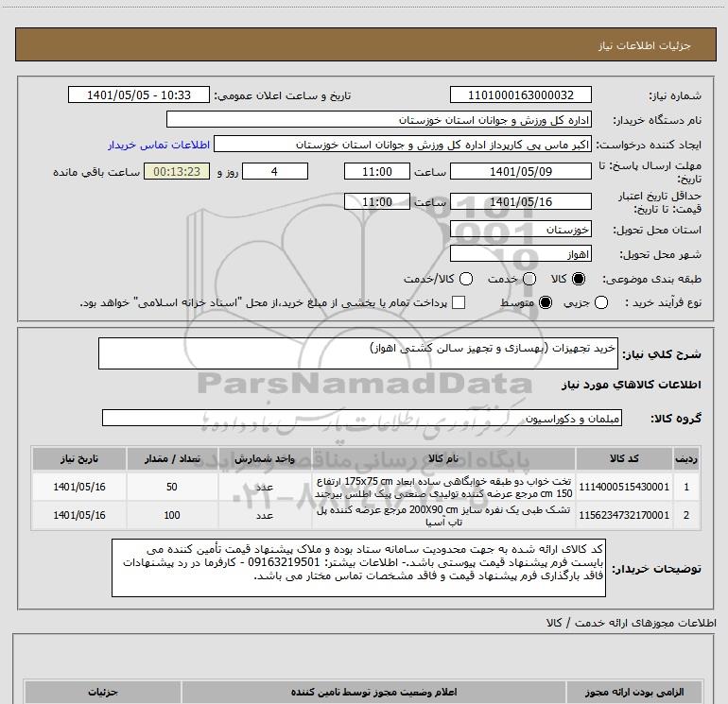Select the کالا/خدمت category radio button
Viewport: 728px width, 704px height.
[x=466, y=279]
